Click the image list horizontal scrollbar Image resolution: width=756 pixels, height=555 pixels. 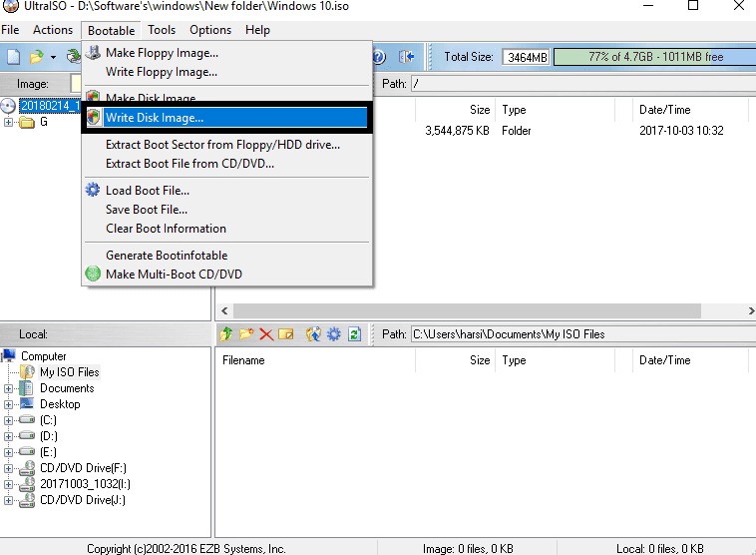click(467, 310)
